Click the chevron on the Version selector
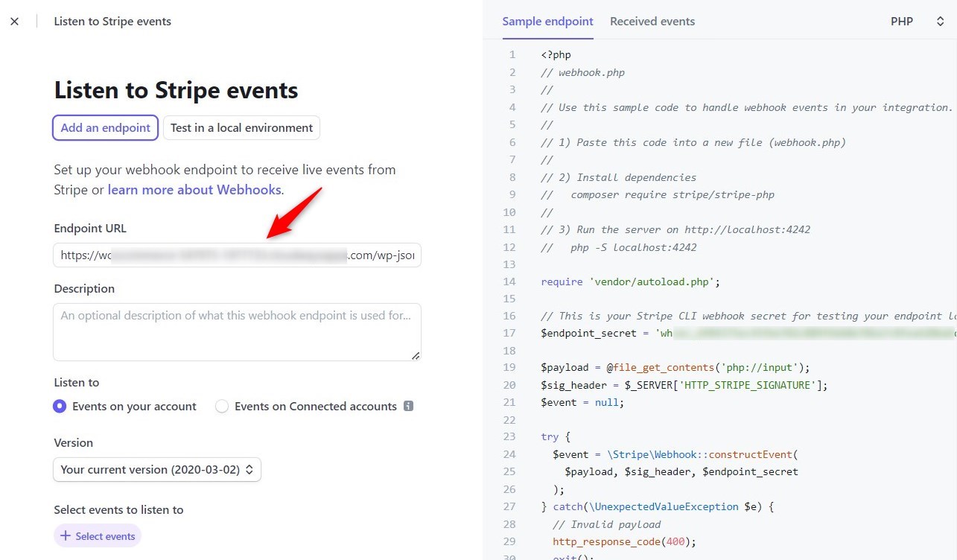Image resolution: width=957 pixels, height=560 pixels. tap(251, 469)
